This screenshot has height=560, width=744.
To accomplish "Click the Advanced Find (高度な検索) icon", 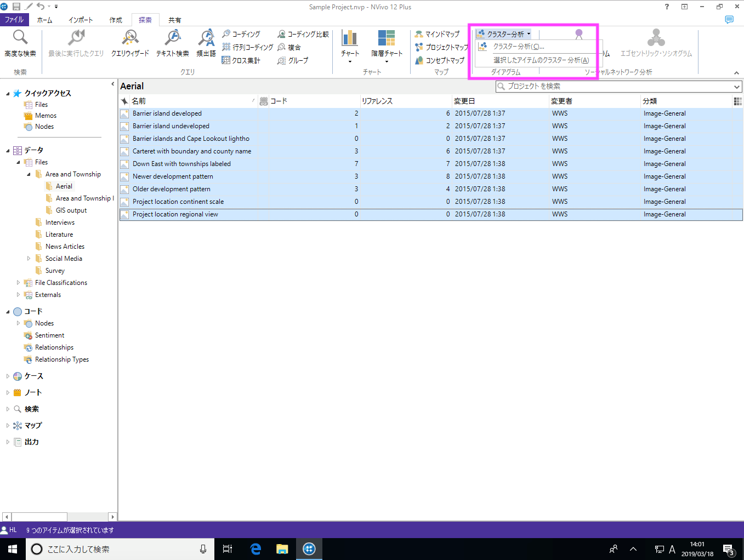I will point(20,43).
